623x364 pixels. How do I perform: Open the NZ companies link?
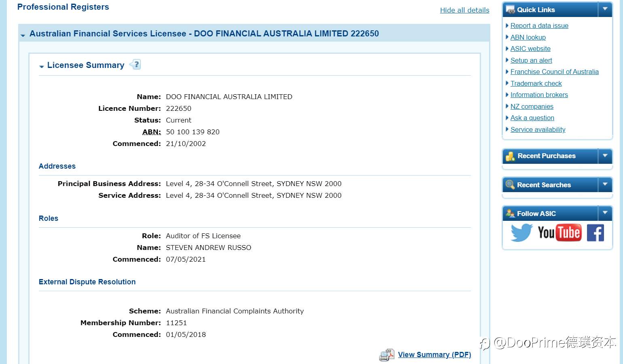pyautogui.click(x=532, y=106)
